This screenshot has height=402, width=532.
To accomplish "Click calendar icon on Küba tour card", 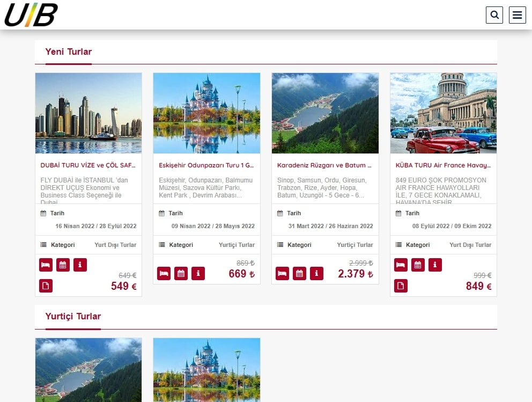I will (418, 265).
